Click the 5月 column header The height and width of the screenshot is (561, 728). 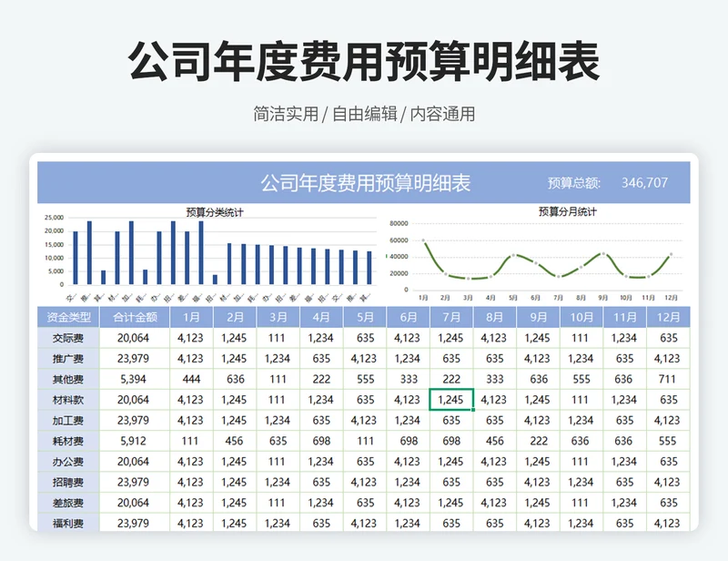[x=365, y=318]
